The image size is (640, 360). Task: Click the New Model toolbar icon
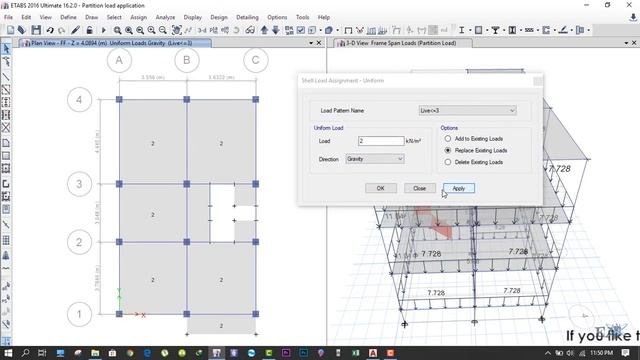10,30
